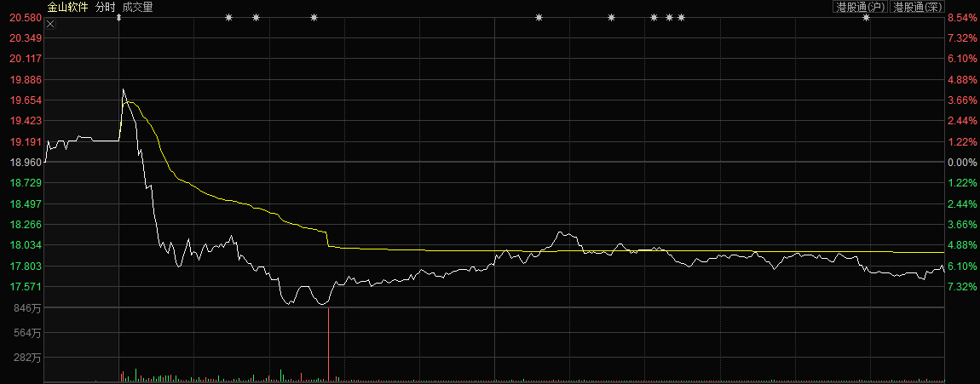Click the 17.803 price axis label
This screenshot has width=980, height=384.
(x=26, y=266)
